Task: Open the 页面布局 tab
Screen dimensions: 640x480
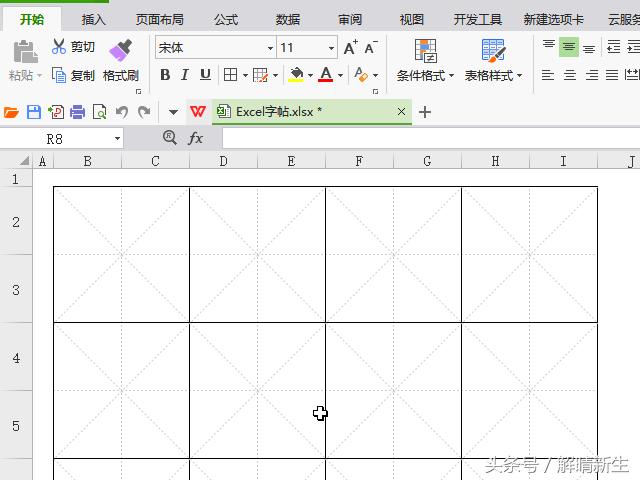Action: coord(160,19)
